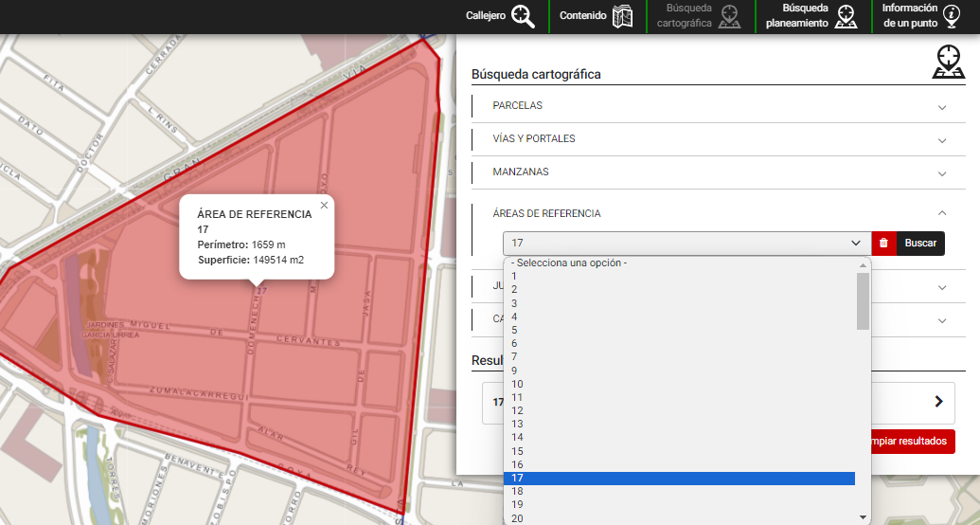This screenshot has width=980, height=525.
Task: Click the red trash icon to clear selection
Action: pyautogui.click(x=883, y=244)
